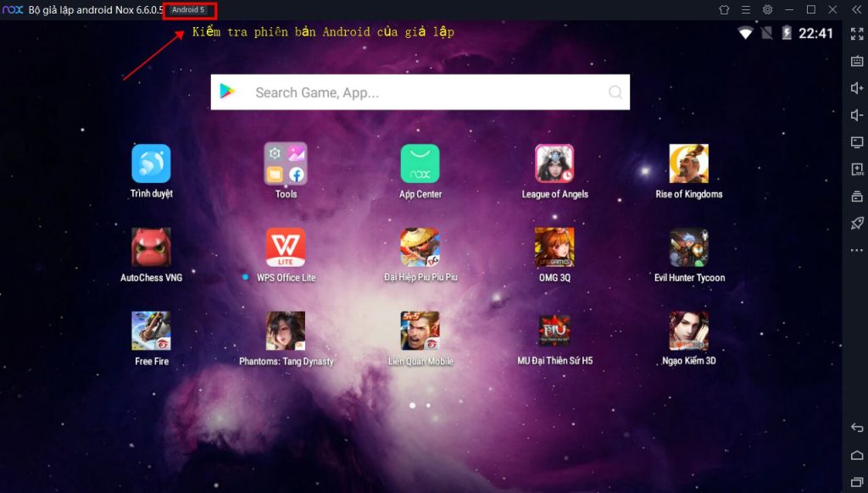Open the Trình duyệt browser app

tap(151, 163)
